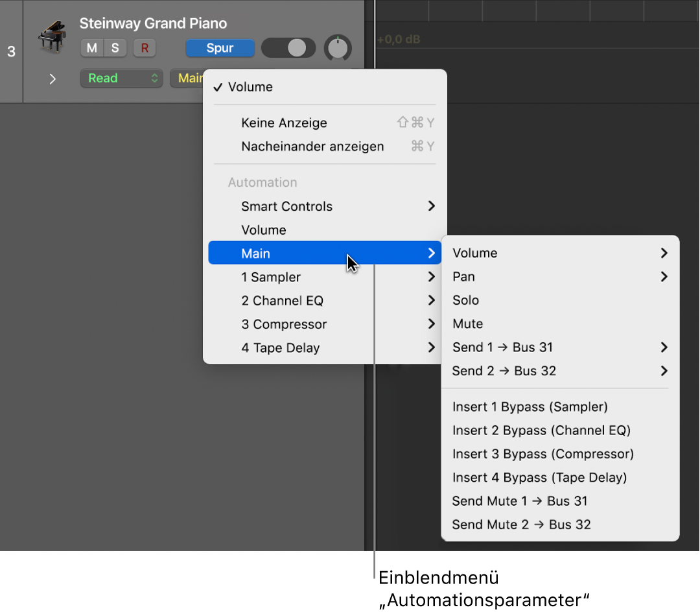Screen dimensions: 700x614
Task: Choose Nacheinander anzeigen from the menu
Action: point(312,147)
